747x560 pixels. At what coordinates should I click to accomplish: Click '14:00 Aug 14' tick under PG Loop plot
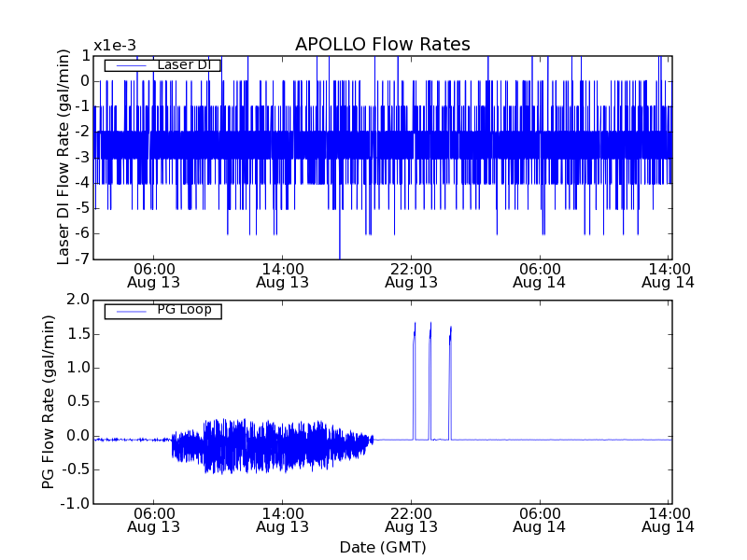[x=668, y=521]
